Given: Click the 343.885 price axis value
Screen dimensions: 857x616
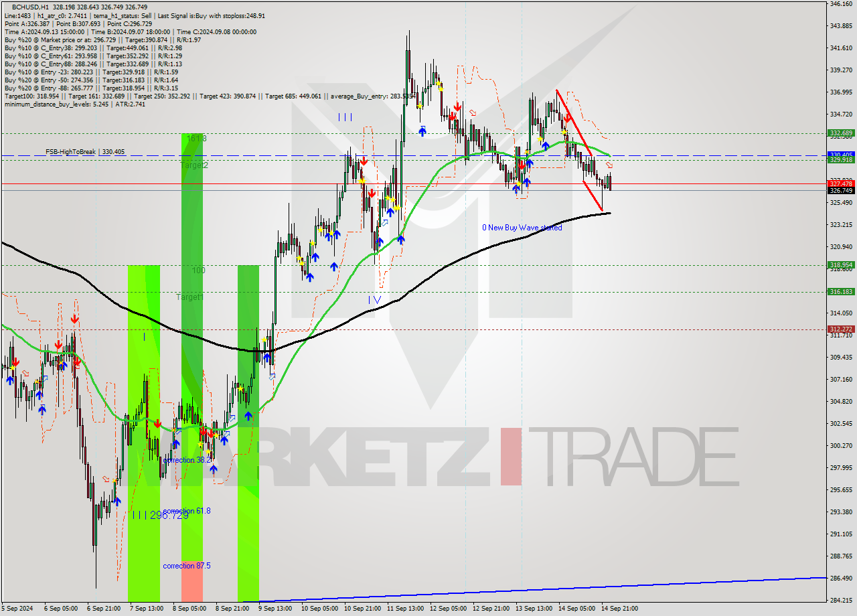Looking at the screenshot, I should (841, 26).
